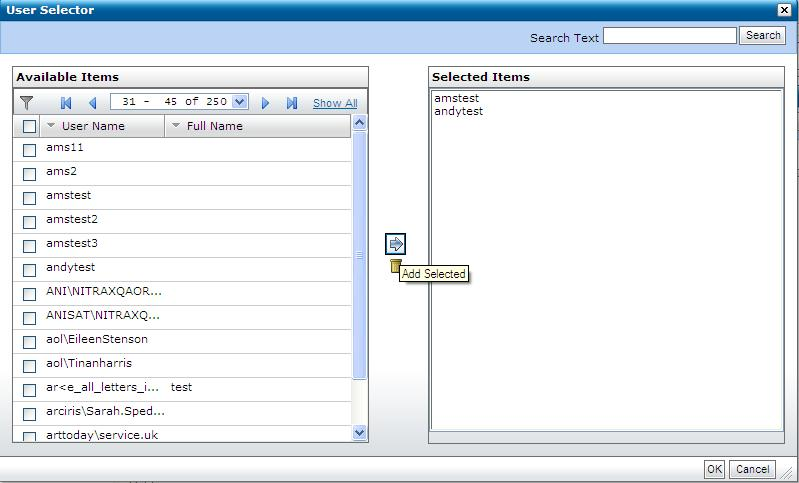799x483 pixels.
Task: Focus the Search Text input field
Action: 670,35
